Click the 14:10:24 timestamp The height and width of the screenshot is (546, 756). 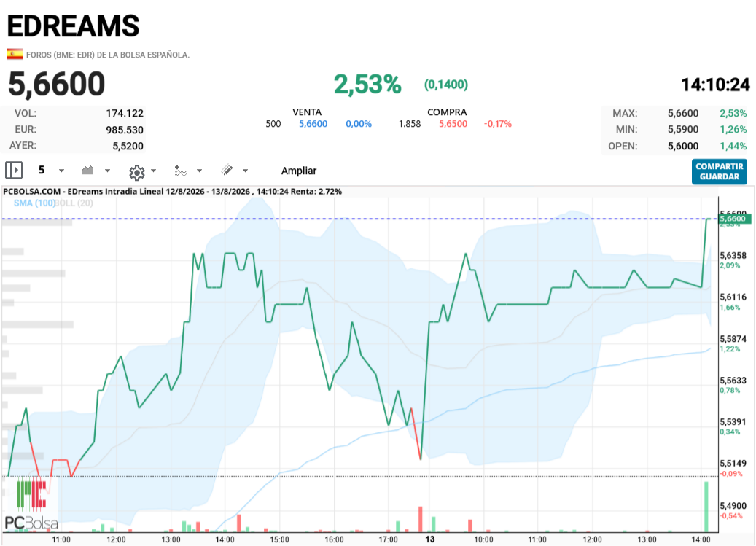[x=715, y=85]
